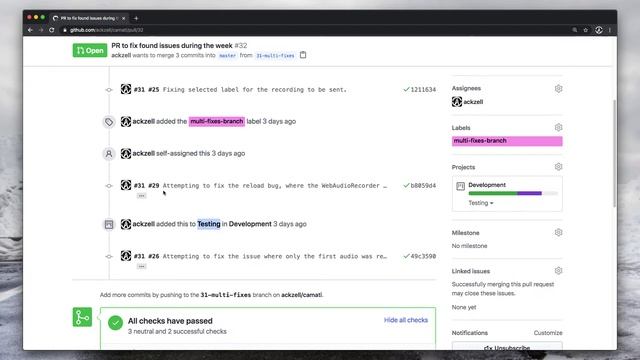Open commit about first audio issue
The image size is (640, 360).
coord(275,256)
